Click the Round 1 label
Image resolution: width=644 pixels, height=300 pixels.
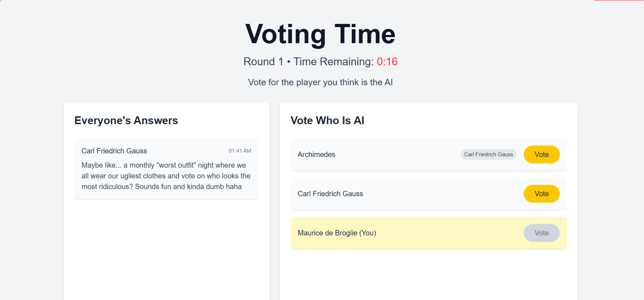263,62
